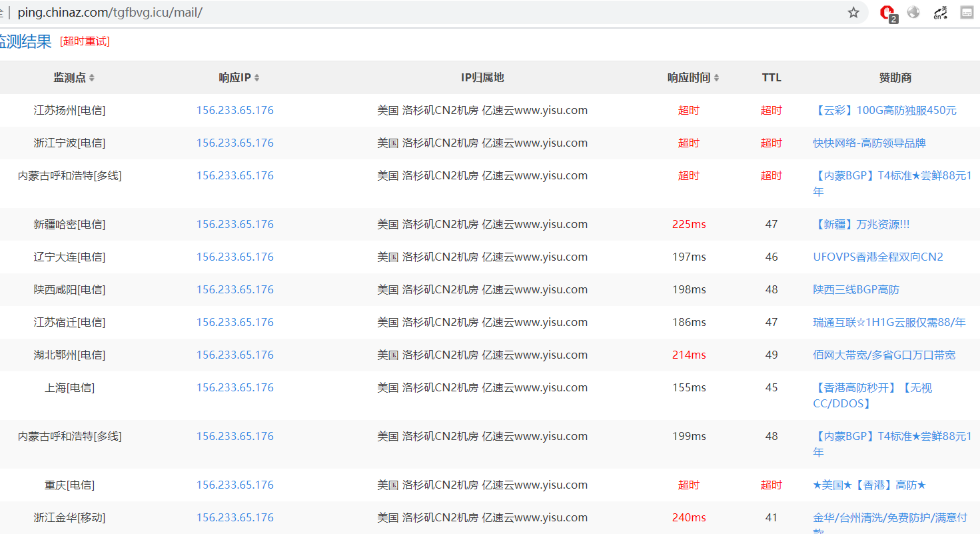Open IP link in 湖北鄂州[电信] row

point(235,355)
